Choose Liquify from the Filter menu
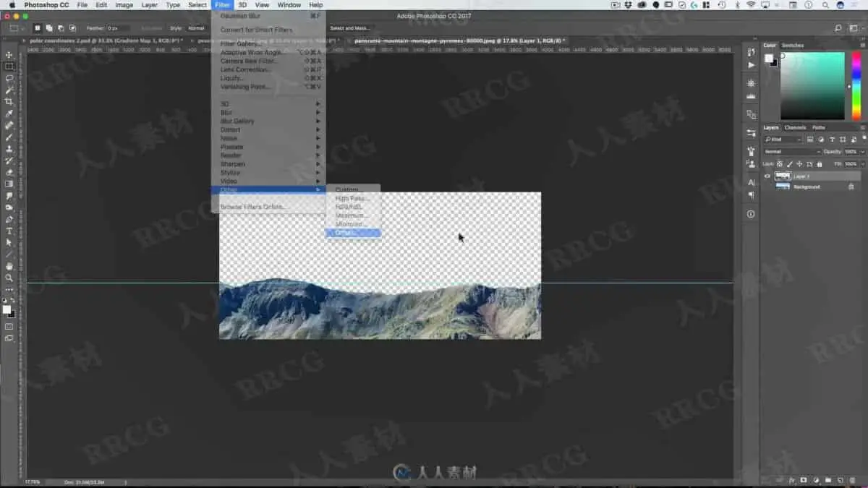Viewport: 868px width, 488px height. click(x=269, y=78)
